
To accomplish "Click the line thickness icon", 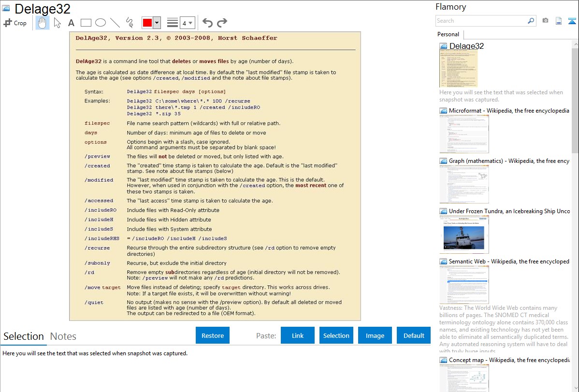I will [173, 23].
